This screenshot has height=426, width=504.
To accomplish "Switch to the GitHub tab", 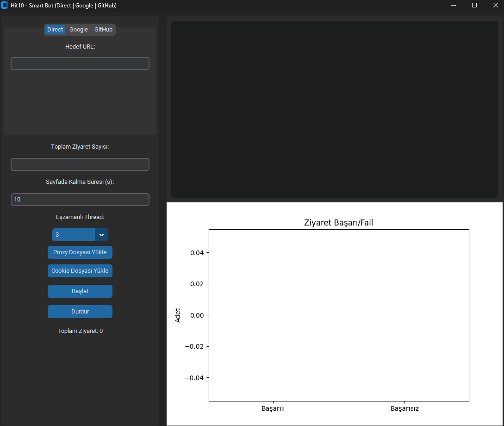I will (x=103, y=29).
